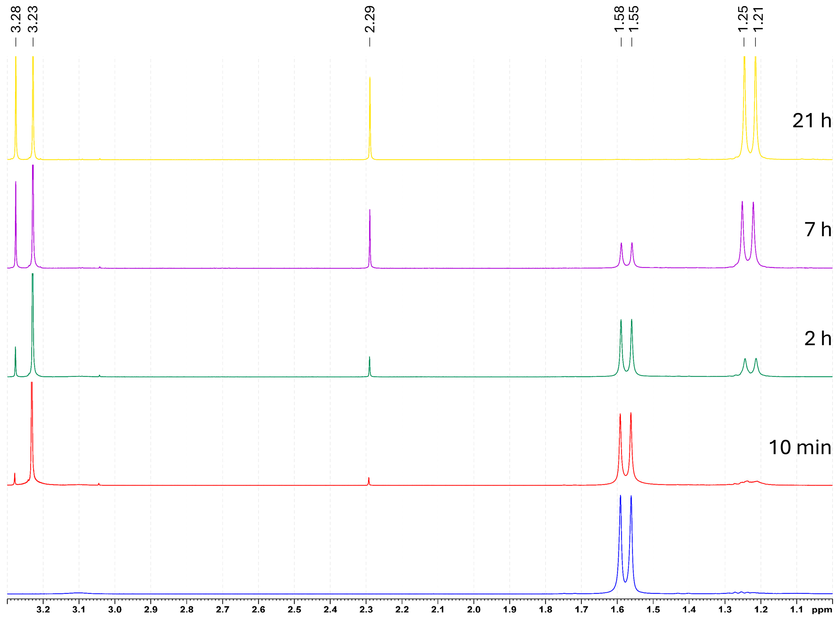840x620 pixels.
Task: Click the 2.0 tick on ppm axis
Action: [x=474, y=610]
